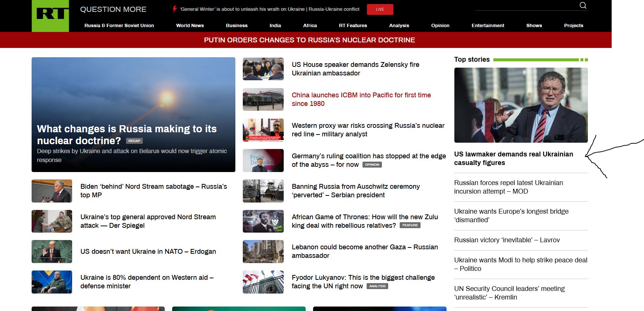Open 'China launches ICBM into Pacific' article
This screenshot has width=644, height=311.
(361, 99)
